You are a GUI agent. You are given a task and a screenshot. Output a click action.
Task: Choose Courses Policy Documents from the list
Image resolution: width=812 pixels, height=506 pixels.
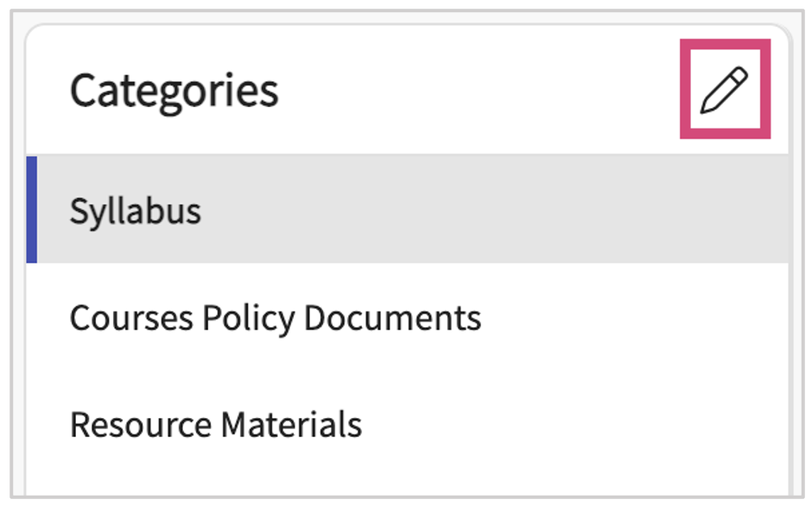(x=275, y=319)
